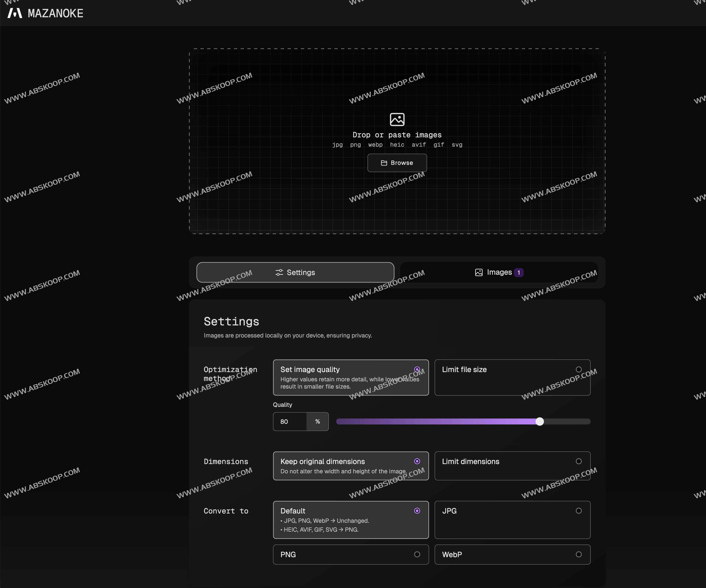Click the image placeholder icon in drop zone
Image resolution: width=706 pixels, height=588 pixels.
pos(397,119)
